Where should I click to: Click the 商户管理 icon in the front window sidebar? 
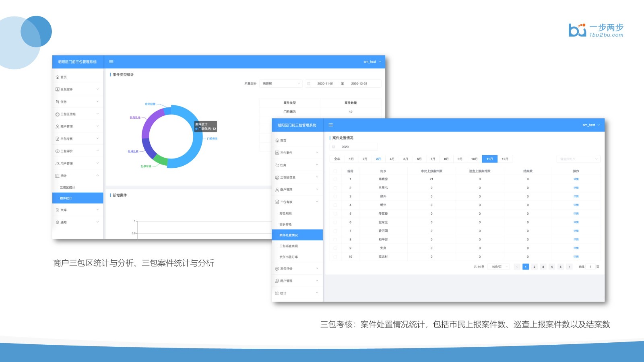(277, 189)
